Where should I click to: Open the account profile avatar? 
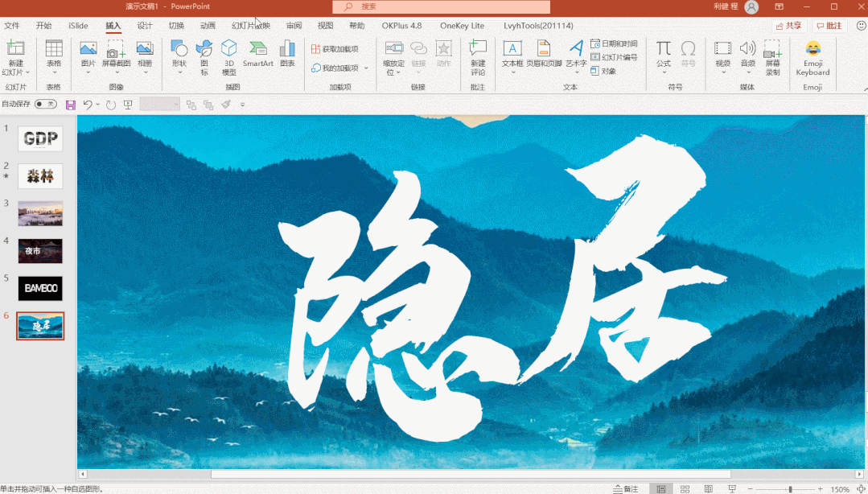(751, 6)
